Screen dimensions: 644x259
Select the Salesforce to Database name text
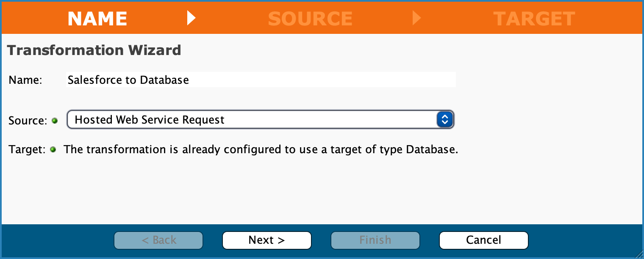pyautogui.click(x=128, y=80)
